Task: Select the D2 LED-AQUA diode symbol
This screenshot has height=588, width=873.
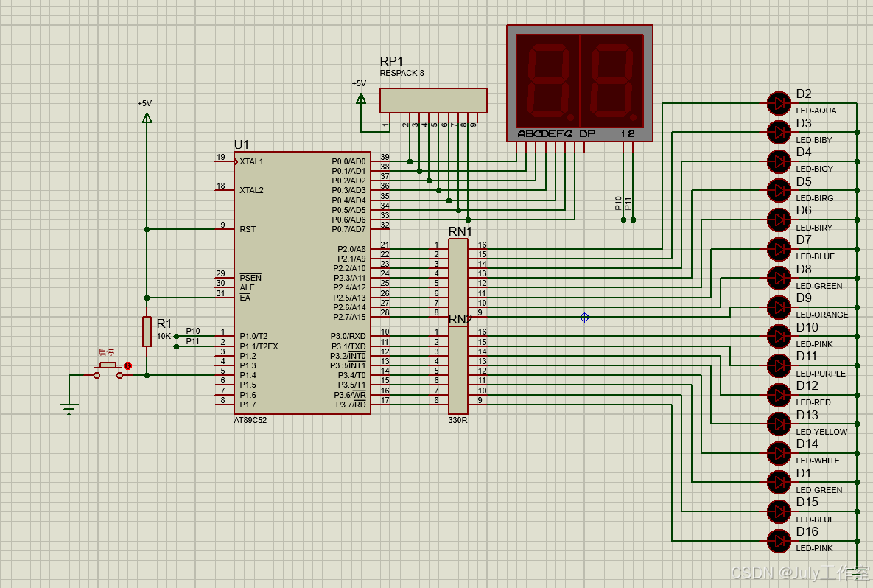Action: (x=779, y=103)
